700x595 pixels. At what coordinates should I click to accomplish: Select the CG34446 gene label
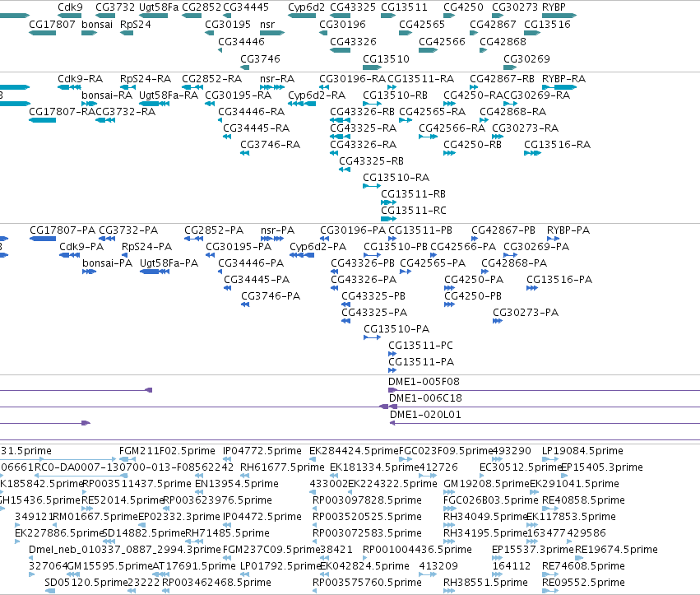click(241, 41)
